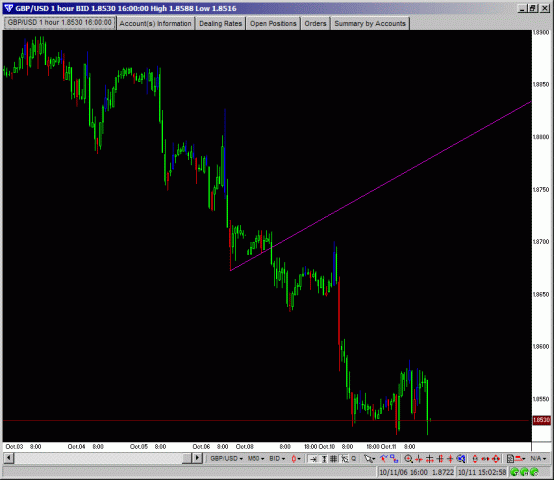The height and width of the screenshot is (480, 554).
Task: Click the Open Positions tab
Action: [x=273, y=23]
